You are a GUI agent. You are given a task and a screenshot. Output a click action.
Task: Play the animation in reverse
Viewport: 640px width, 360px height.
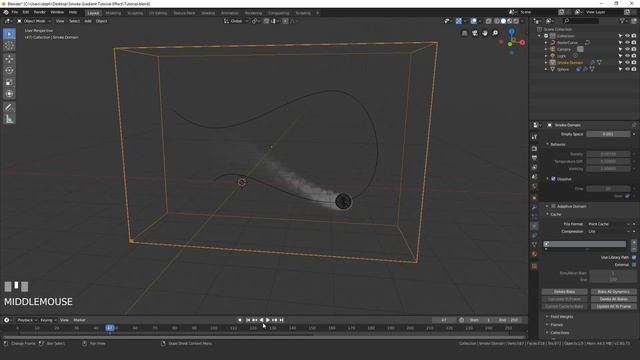261,320
